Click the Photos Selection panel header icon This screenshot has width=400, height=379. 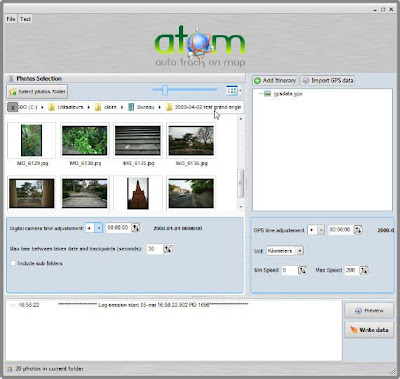coord(11,79)
